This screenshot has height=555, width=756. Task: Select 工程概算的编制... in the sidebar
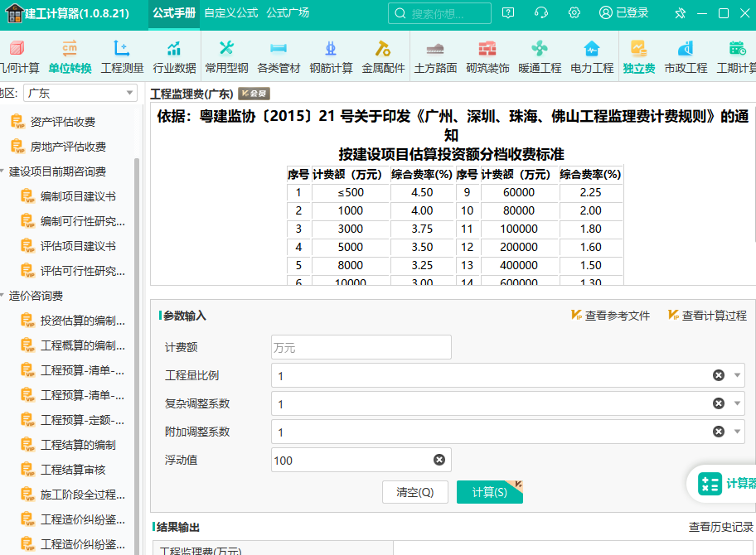click(82, 345)
